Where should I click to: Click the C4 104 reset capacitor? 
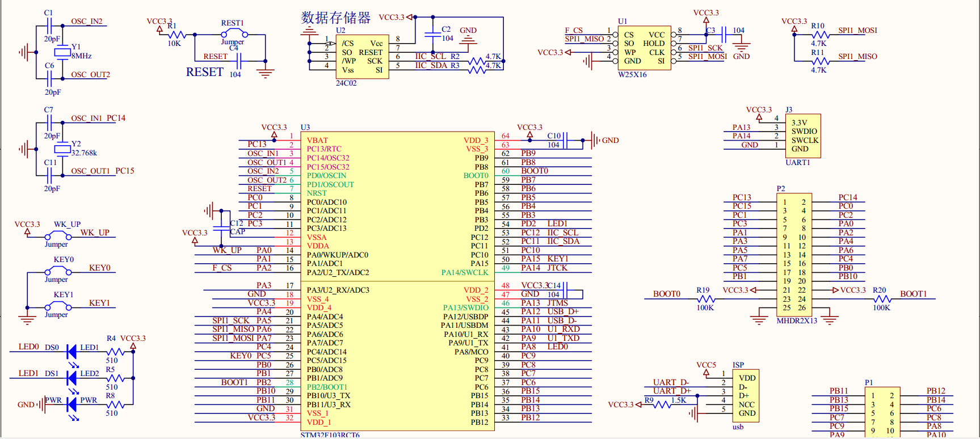click(x=239, y=61)
